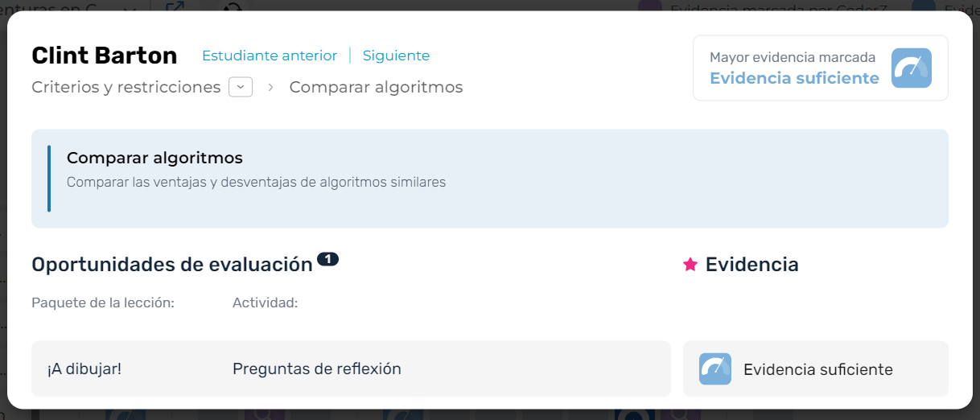Open the Criterios y restricciones dropdown chevron
The image size is (980, 420).
pyautogui.click(x=241, y=87)
